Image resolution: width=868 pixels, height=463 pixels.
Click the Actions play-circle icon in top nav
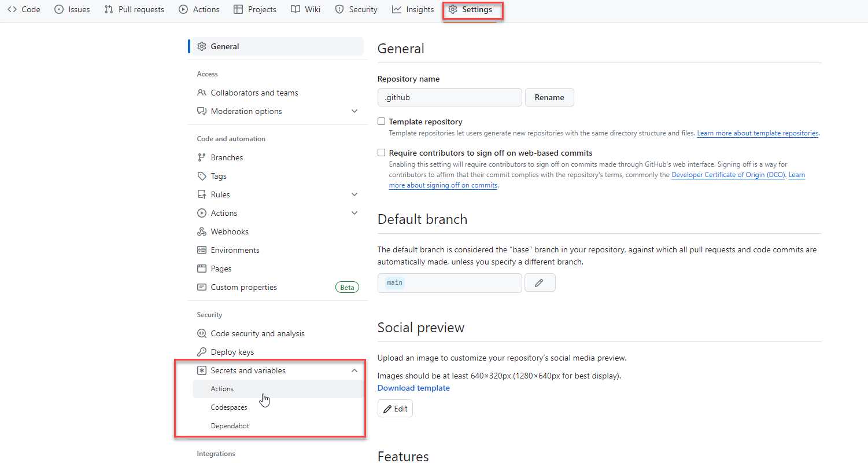tap(183, 9)
